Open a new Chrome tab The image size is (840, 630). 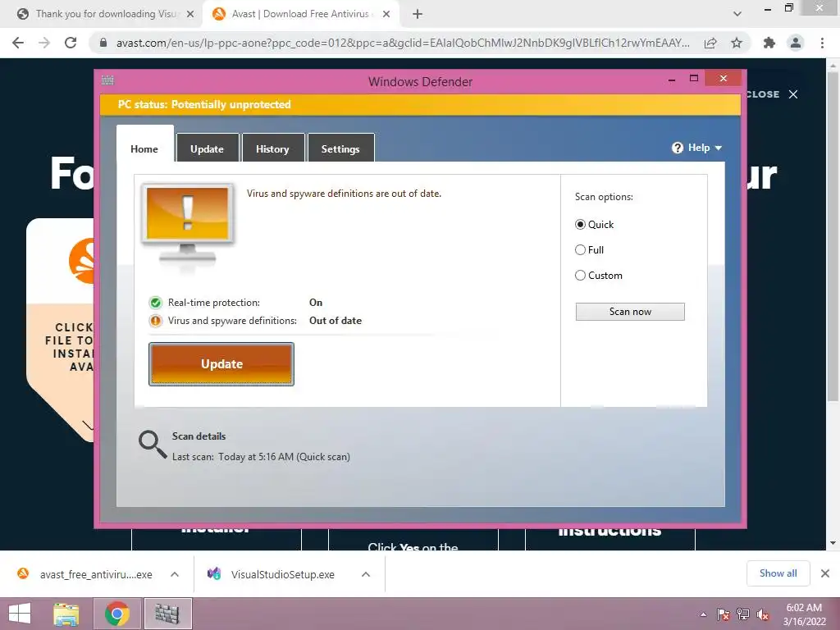(x=418, y=14)
